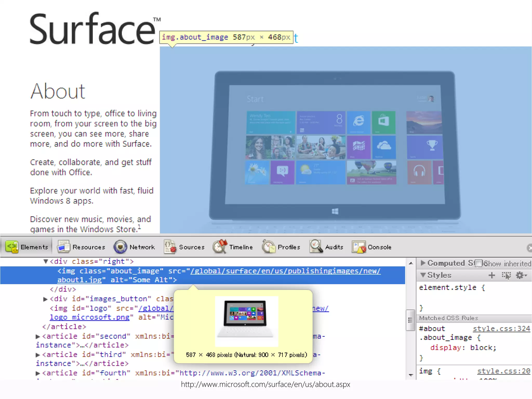This screenshot has width=532, height=399.
Task: Switch to the Timeline tab label
Action: 241,247
